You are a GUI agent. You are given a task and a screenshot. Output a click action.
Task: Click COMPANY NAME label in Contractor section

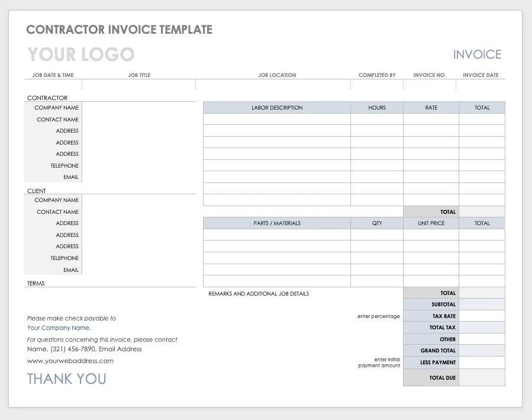[57, 108]
